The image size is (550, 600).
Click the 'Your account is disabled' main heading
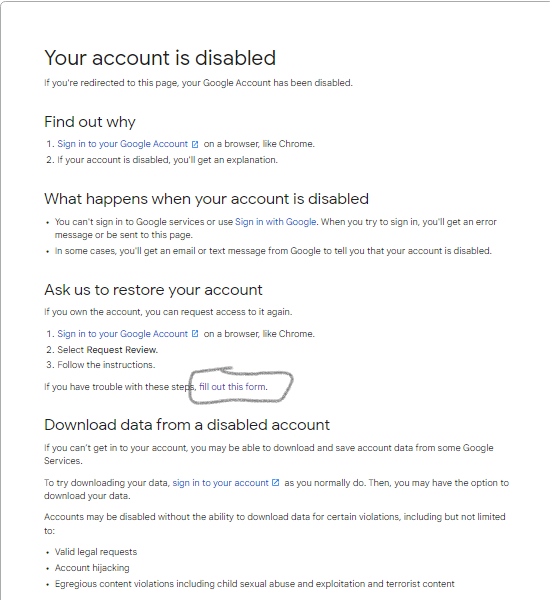point(160,58)
